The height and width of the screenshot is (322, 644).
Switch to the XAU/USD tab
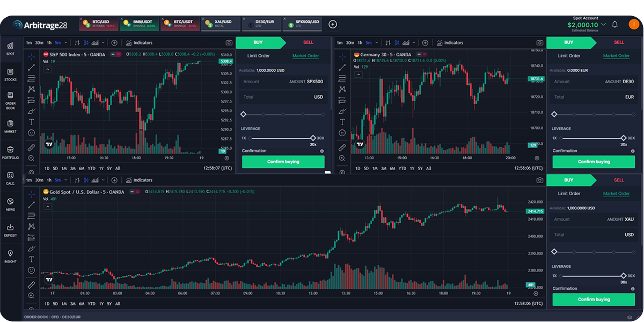point(220,24)
